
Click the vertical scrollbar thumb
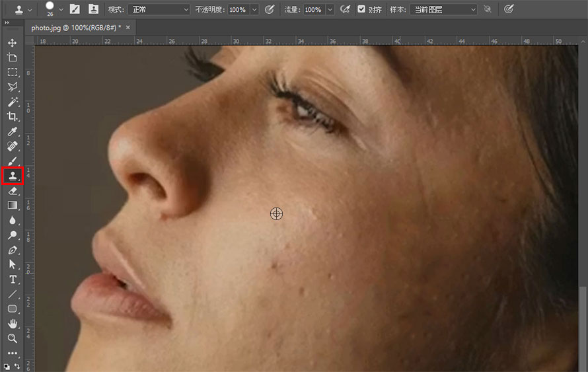coord(583,329)
